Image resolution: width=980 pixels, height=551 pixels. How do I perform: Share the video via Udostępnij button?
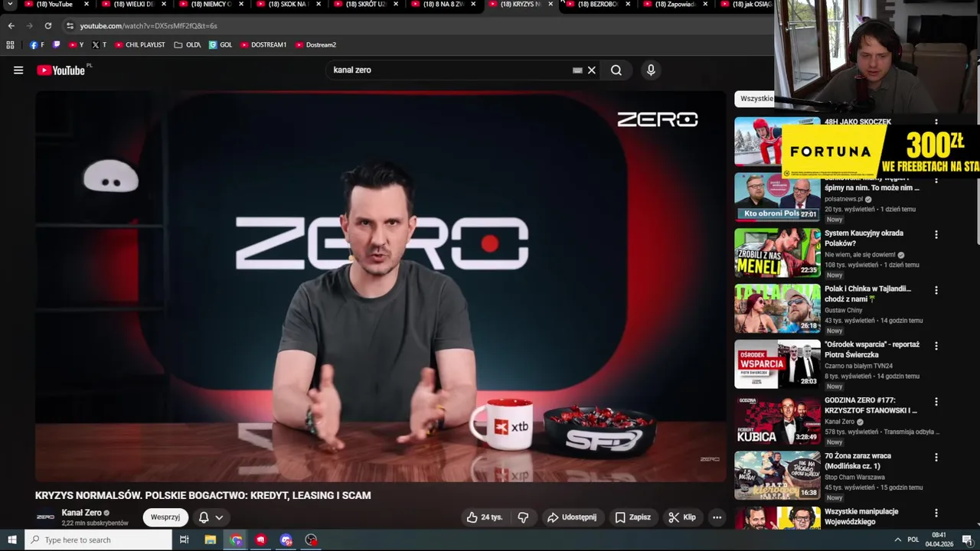click(x=572, y=517)
